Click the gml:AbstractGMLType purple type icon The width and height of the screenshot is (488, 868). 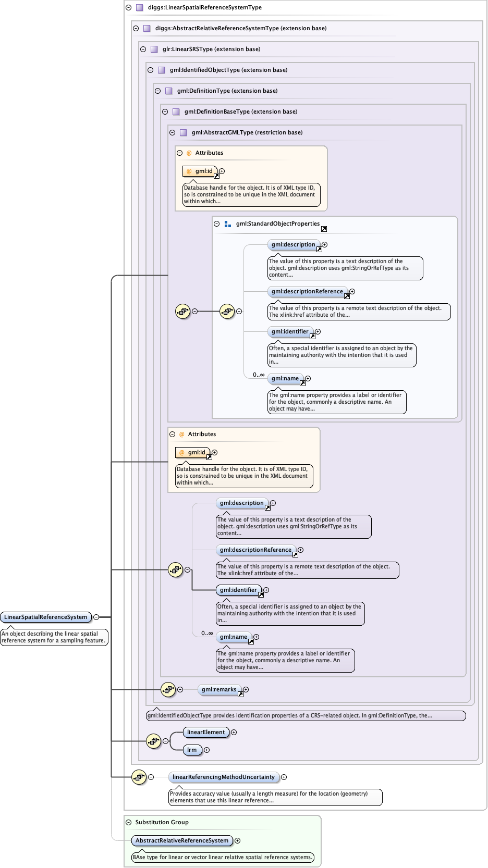tap(184, 133)
